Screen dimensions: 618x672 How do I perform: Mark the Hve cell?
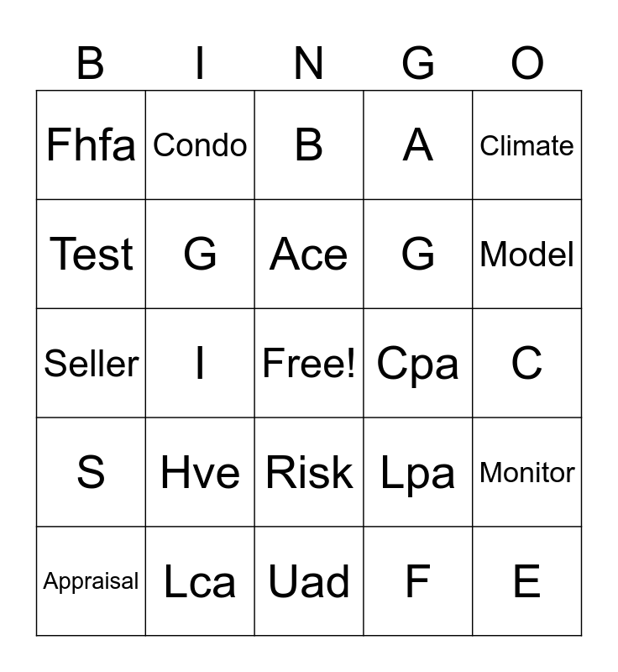click(200, 472)
